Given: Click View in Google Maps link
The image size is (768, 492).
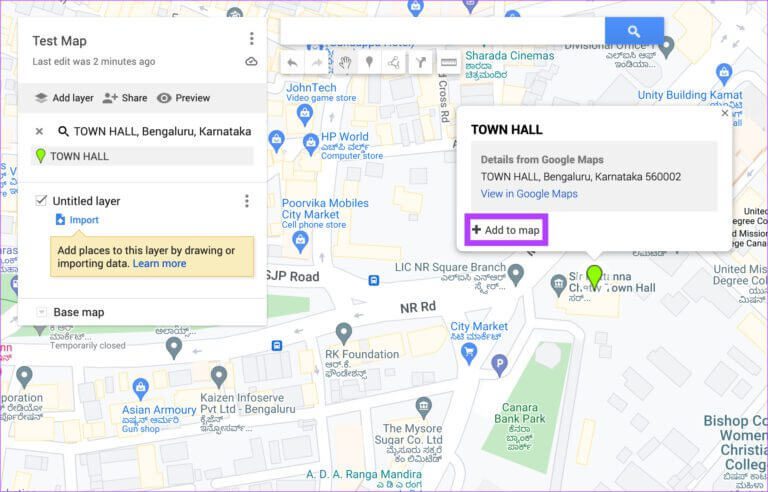Looking at the screenshot, I should click(x=529, y=194).
